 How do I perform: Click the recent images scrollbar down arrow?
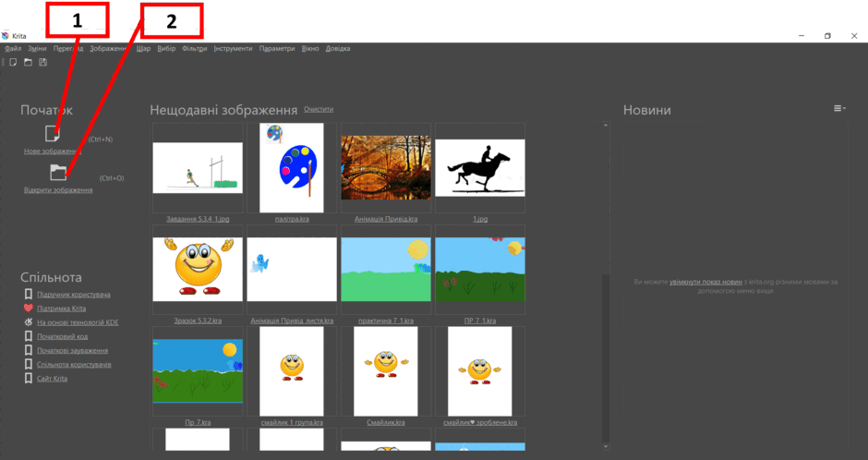[x=605, y=446]
